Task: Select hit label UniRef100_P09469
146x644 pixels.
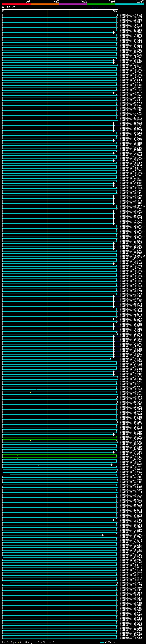Action: click(x=131, y=354)
